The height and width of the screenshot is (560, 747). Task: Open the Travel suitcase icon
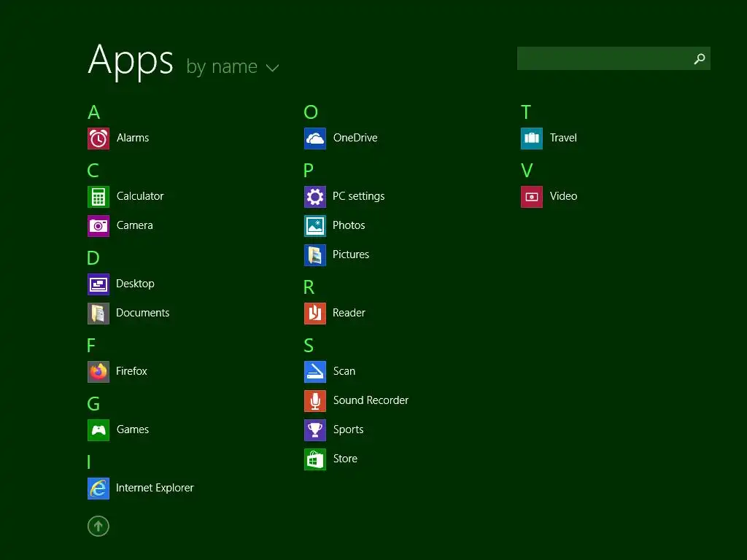point(532,139)
